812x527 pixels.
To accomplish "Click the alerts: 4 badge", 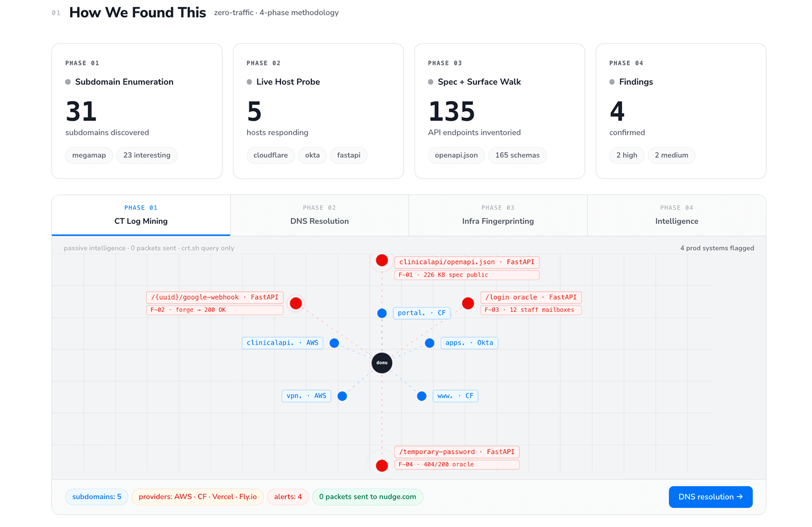I will coord(288,497).
